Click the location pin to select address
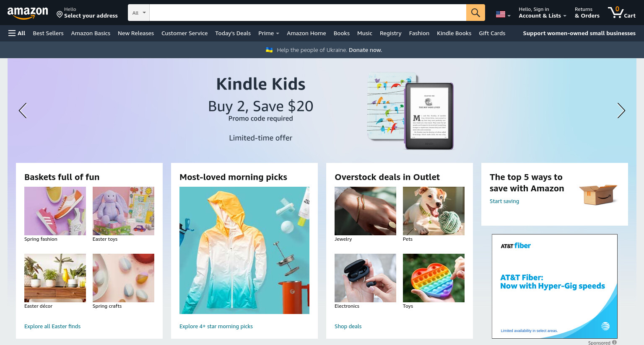The width and height of the screenshot is (644, 345). 60,15
